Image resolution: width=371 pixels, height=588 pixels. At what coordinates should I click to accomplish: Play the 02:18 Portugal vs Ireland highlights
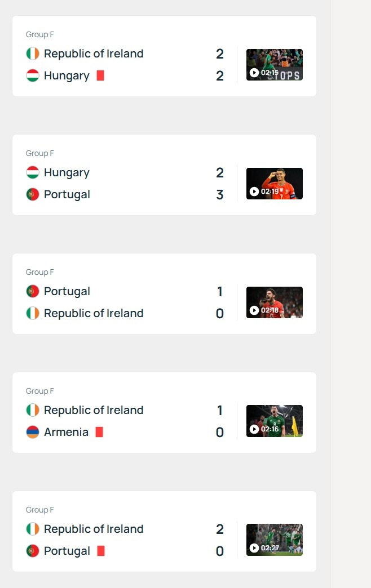(x=275, y=302)
